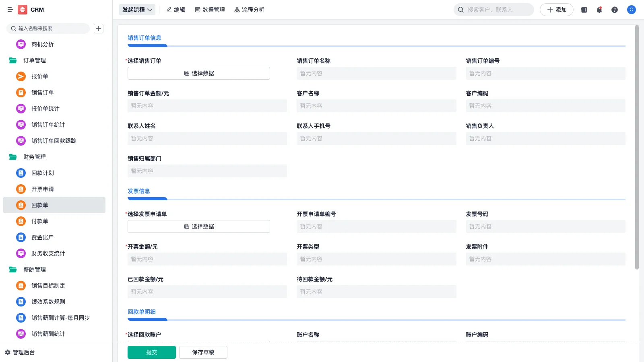
Task: Click the 回款计划 sidebar icon
Action: (x=21, y=173)
